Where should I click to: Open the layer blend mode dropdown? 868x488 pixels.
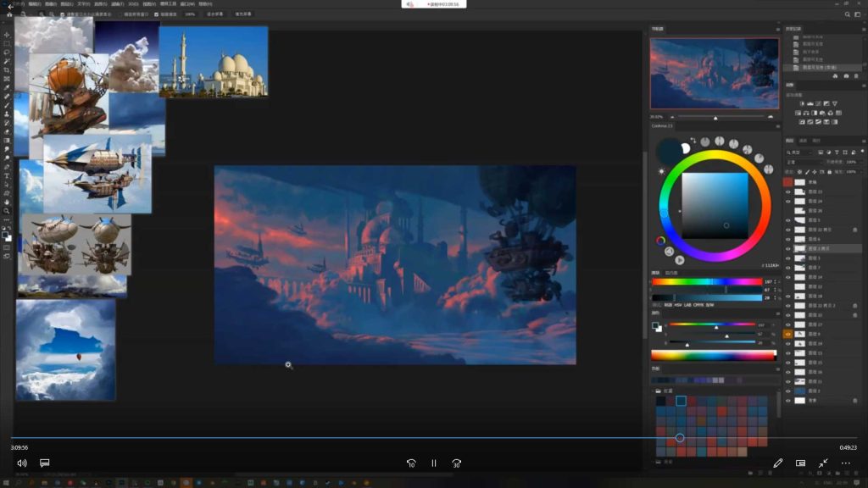point(804,162)
